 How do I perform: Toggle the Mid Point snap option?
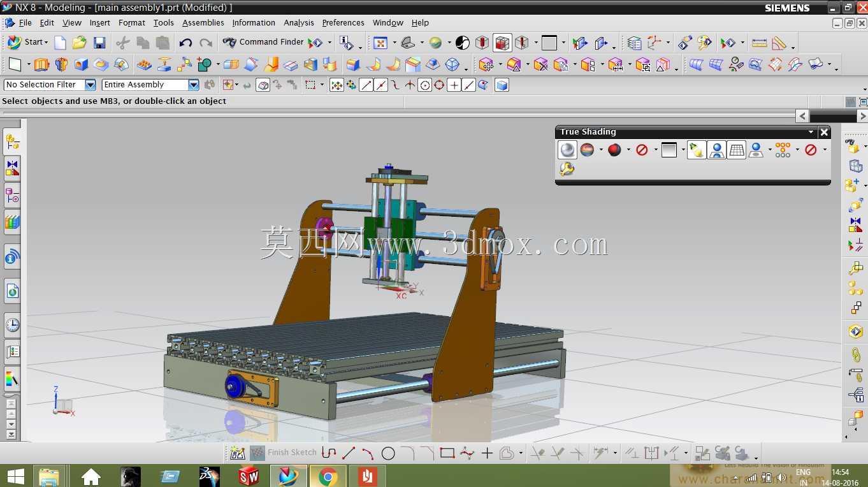click(x=381, y=85)
